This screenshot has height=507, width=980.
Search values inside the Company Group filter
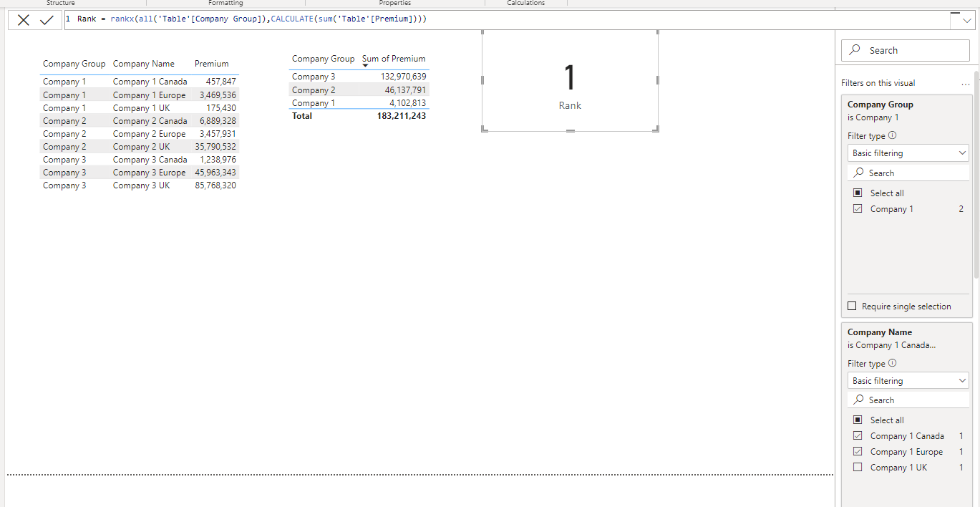tap(908, 173)
